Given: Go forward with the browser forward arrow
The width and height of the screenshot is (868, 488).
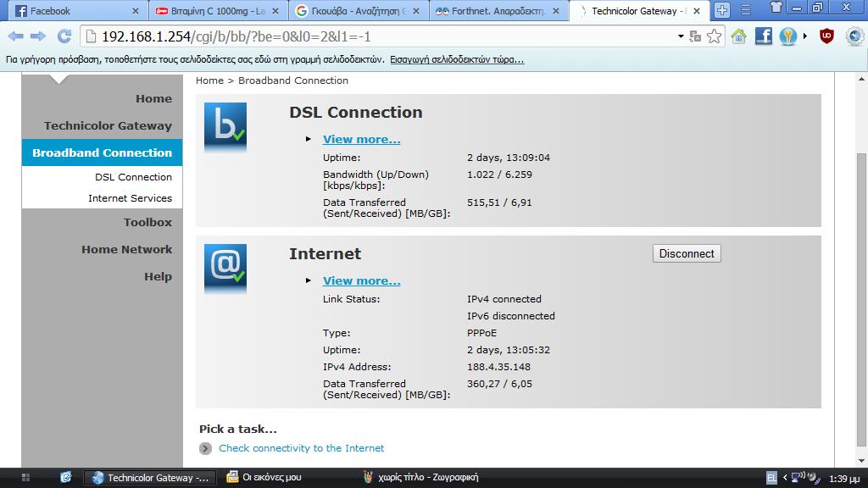Looking at the screenshot, I should pos(37,36).
